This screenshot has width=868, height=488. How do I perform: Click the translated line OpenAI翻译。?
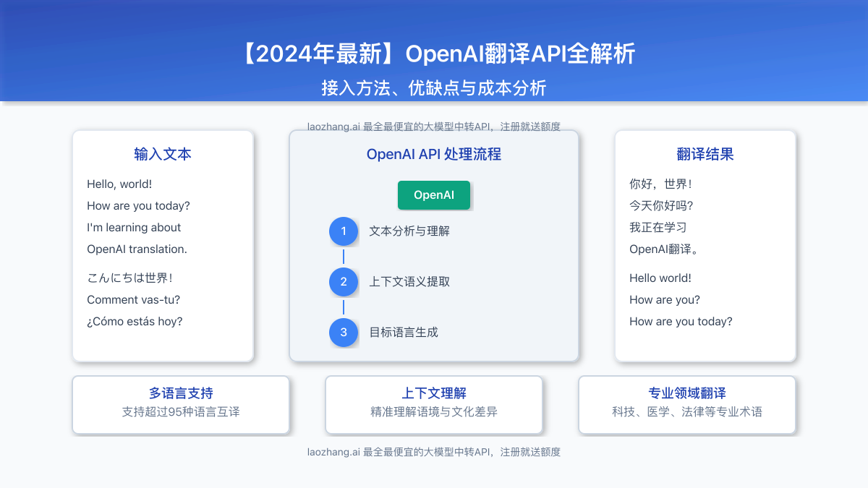(x=663, y=249)
